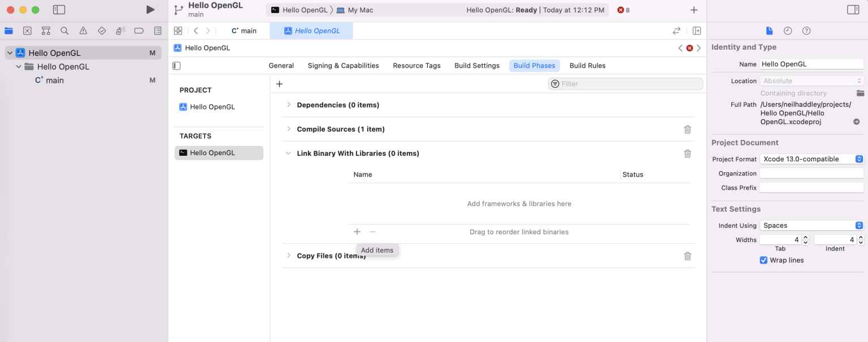Viewport: 868px width, 342px height.
Task: Click the plus button in the title toolbar
Action: 694,10
